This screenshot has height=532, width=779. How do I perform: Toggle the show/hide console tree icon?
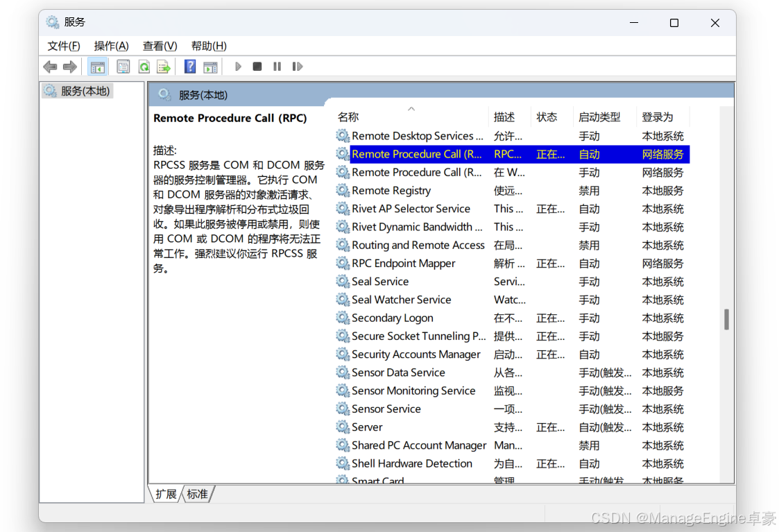point(97,67)
